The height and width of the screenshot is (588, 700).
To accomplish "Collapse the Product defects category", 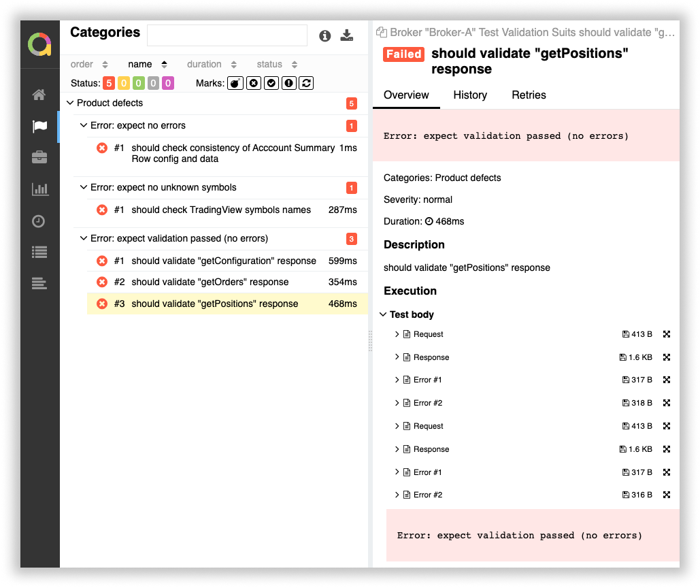I will pos(70,103).
